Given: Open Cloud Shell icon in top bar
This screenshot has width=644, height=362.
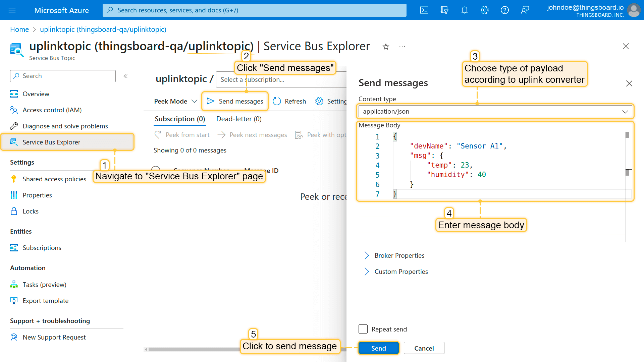Looking at the screenshot, I should (x=424, y=10).
